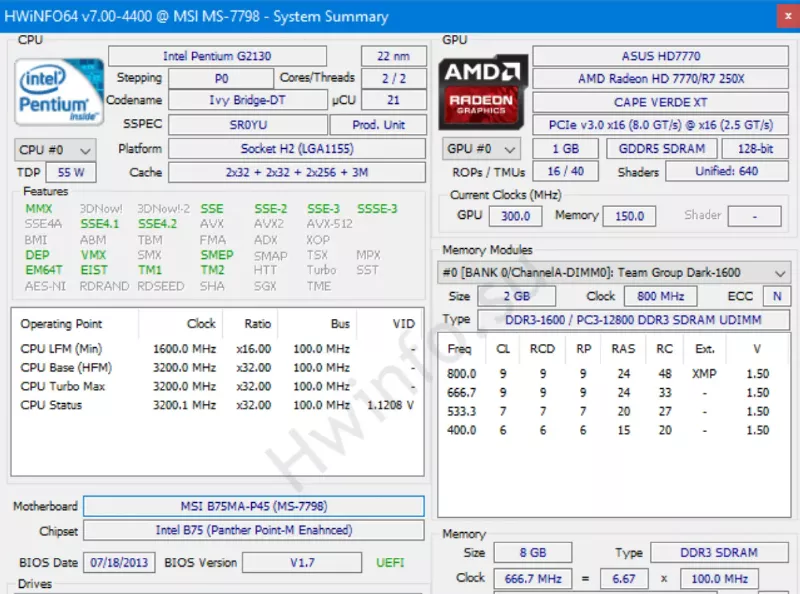Click the Intel Pentium logo
The width and height of the screenshot is (800, 594).
coord(59,92)
